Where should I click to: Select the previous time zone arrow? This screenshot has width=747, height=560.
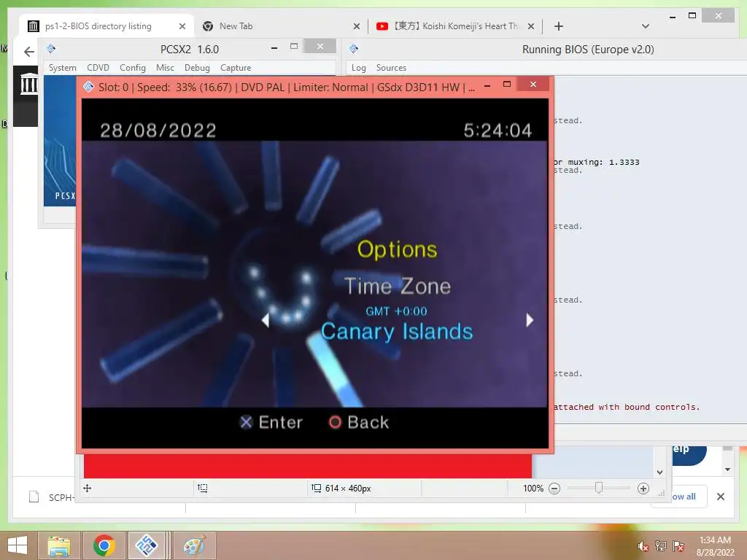266,320
